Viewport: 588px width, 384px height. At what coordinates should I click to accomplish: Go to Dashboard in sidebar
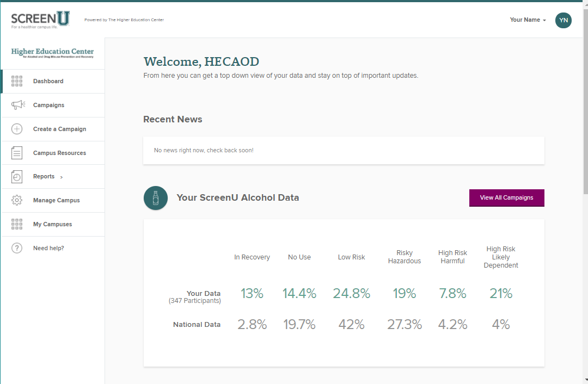click(x=53, y=81)
